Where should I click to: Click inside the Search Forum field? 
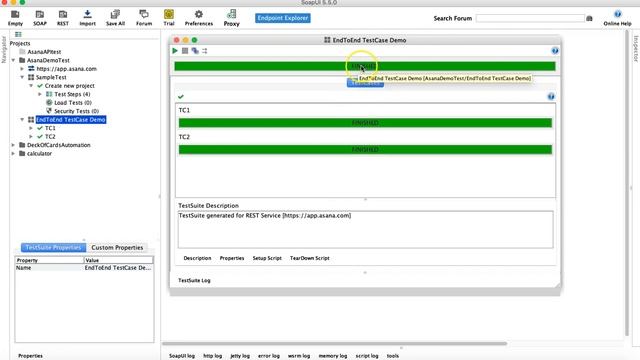(530, 18)
